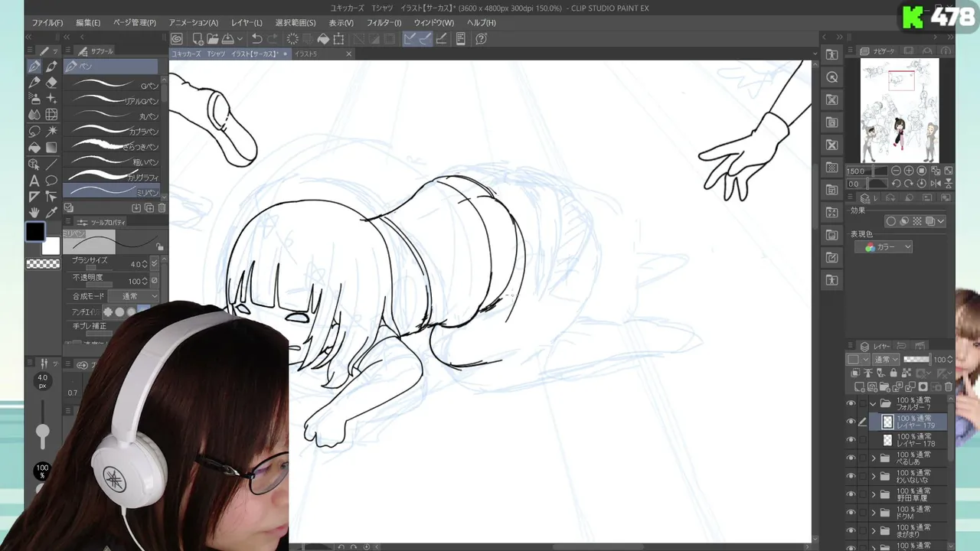Select the Text tool
The height and width of the screenshot is (551, 980).
(x=34, y=181)
